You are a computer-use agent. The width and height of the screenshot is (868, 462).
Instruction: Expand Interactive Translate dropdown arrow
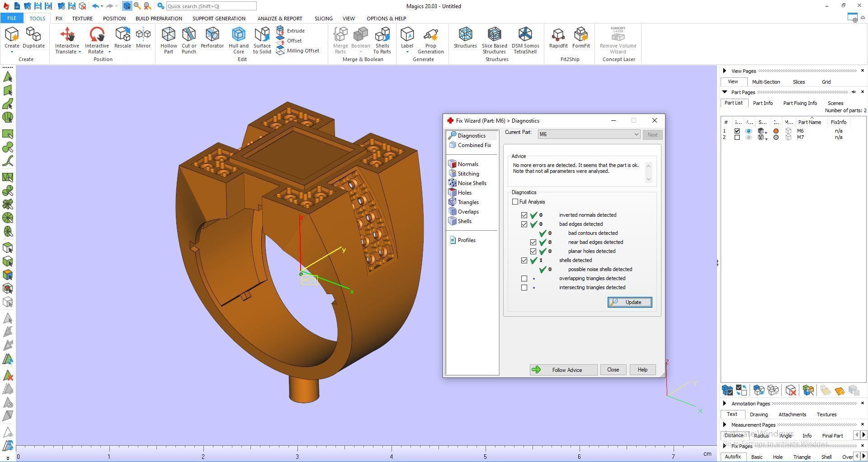click(x=80, y=52)
